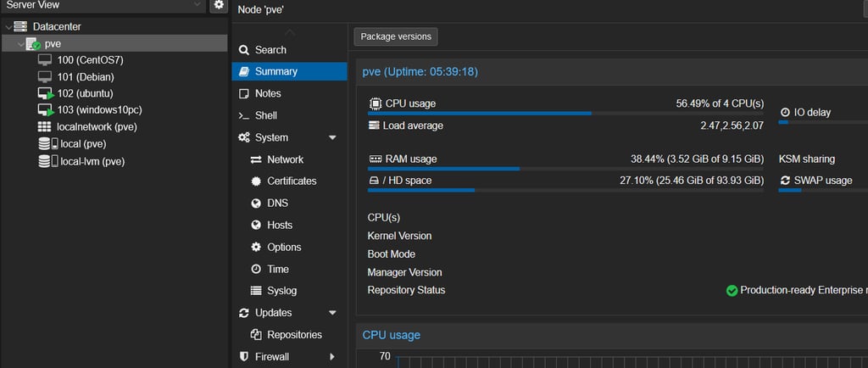868x368 pixels.
Task: Collapse the Datacenter tree node
Action: (8, 27)
